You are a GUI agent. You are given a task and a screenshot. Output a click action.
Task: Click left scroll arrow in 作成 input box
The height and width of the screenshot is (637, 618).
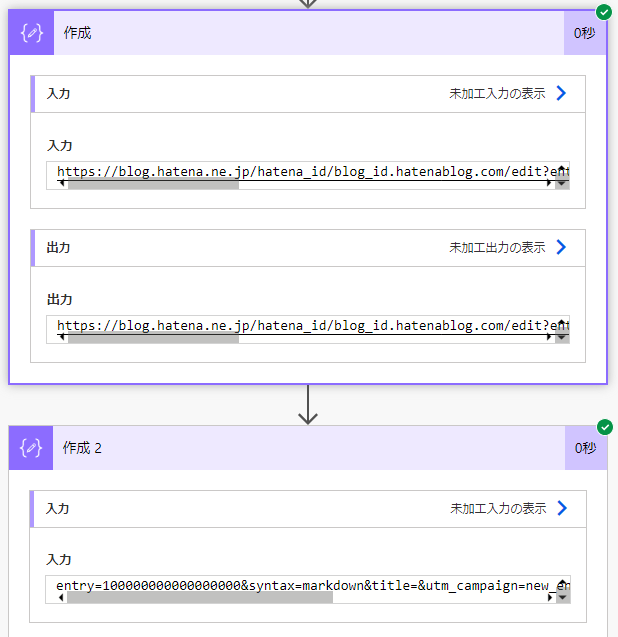pyautogui.click(x=62, y=183)
